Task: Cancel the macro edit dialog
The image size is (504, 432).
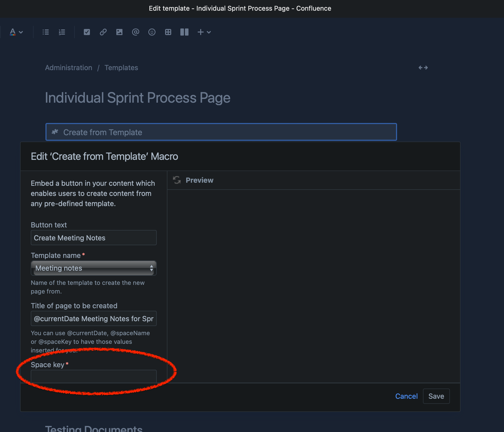Action: pyautogui.click(x=406, y=396)
